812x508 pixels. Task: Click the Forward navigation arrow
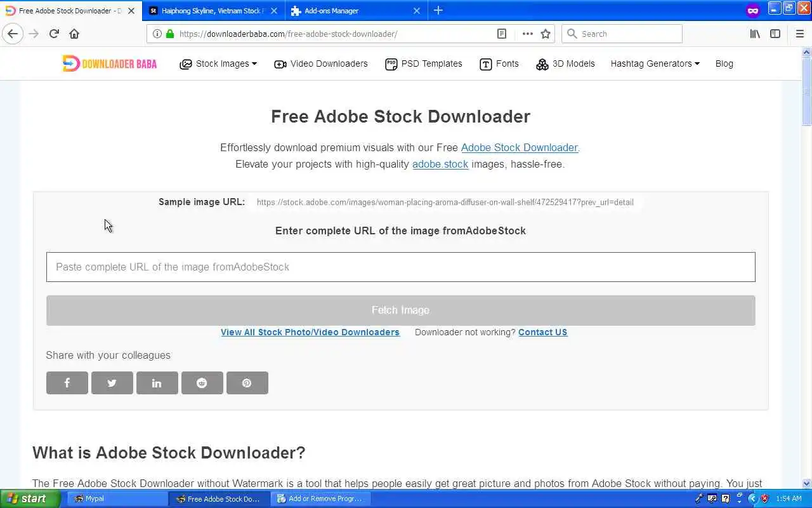pos(34,34)
